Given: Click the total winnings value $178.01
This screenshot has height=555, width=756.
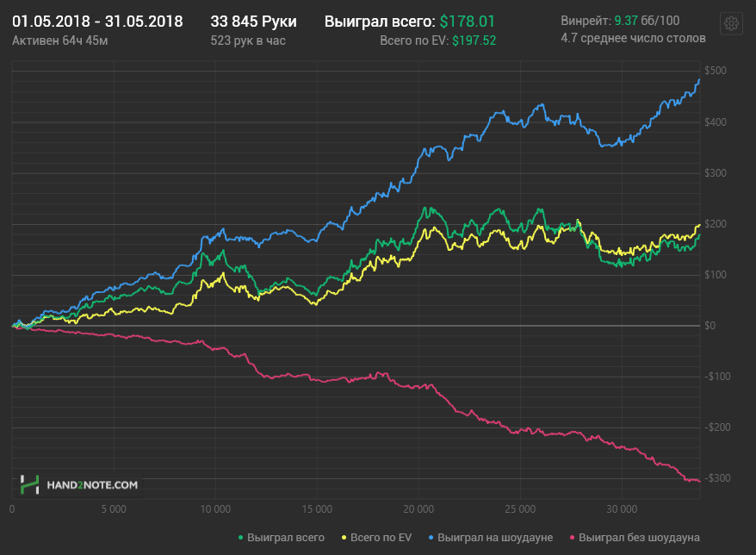Looking at the screenshot, I should pyautogui.click(x=468, y=22).
